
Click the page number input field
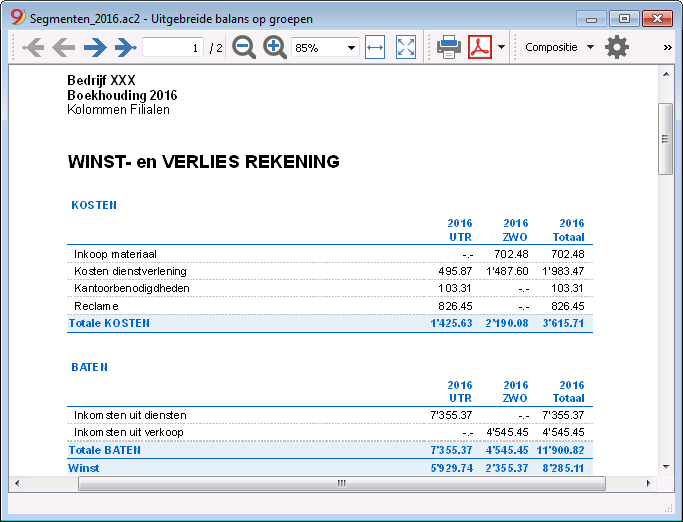[x=173, y=47]
